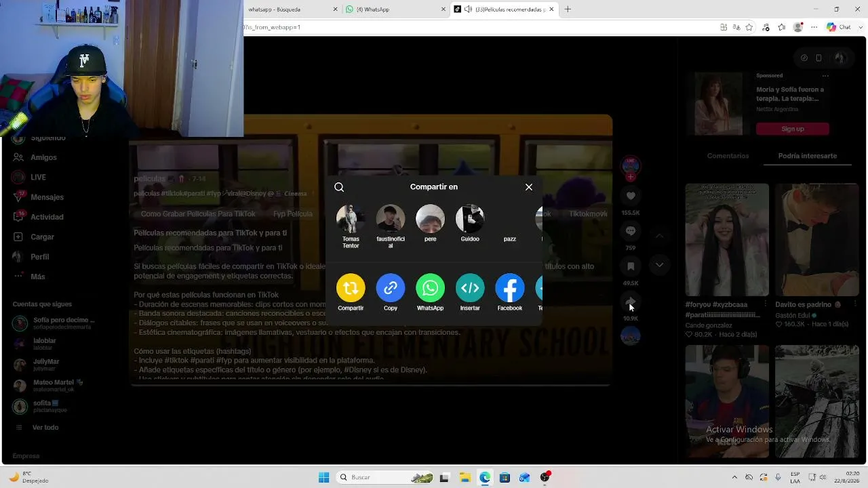This screenshot has height=488, width=868.
Task: Open File Explorer from the taskbar
Action: (465, 477)
